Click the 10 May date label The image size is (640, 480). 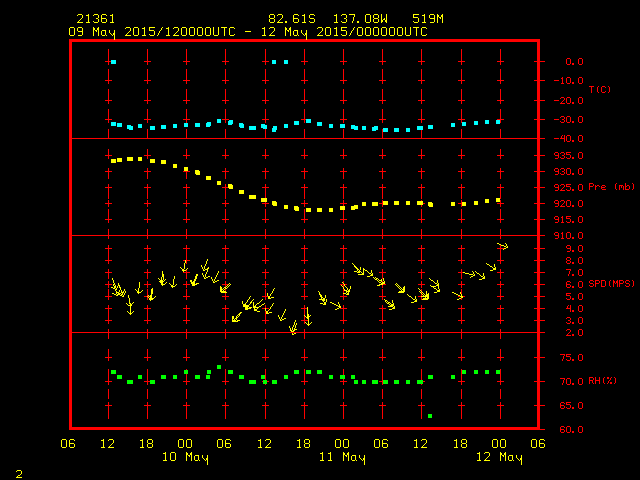point(185,457)
